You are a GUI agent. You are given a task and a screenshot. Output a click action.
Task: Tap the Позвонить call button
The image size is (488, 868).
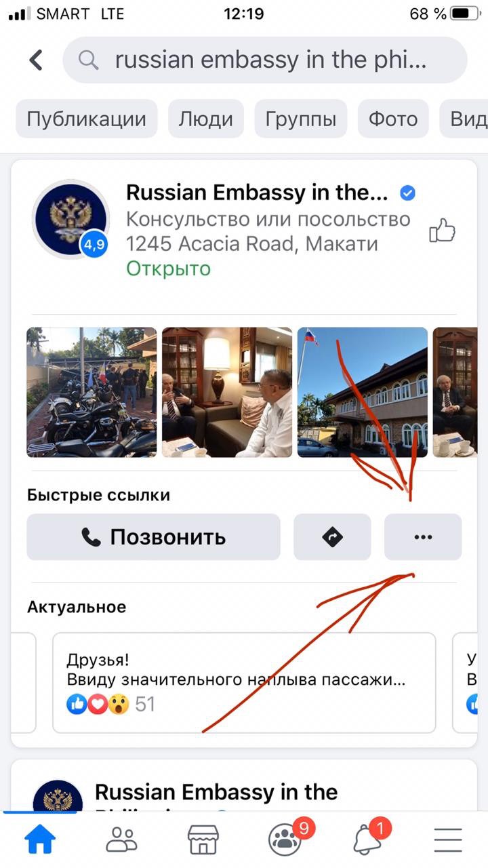pyautogui.click(x=153, y=537)
